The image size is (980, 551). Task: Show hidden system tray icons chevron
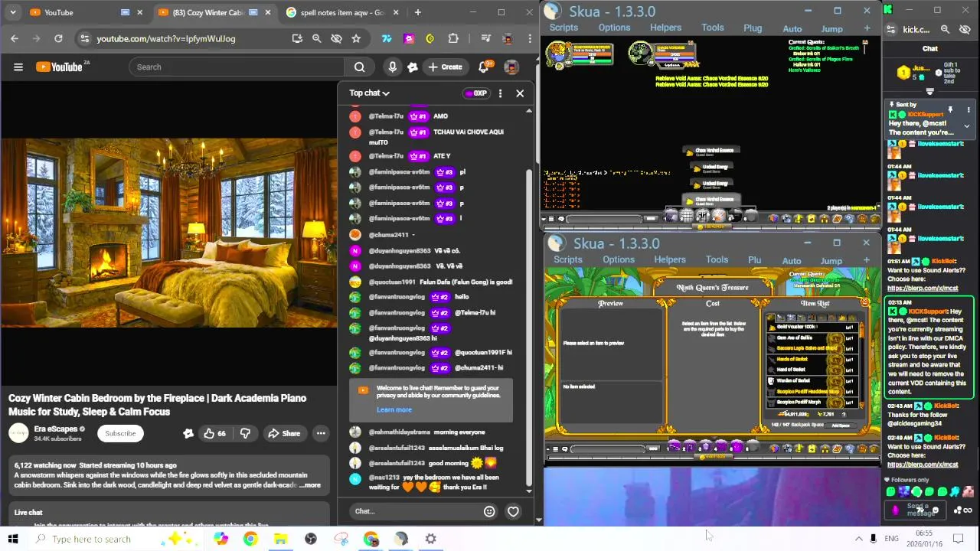click(858, 539)
